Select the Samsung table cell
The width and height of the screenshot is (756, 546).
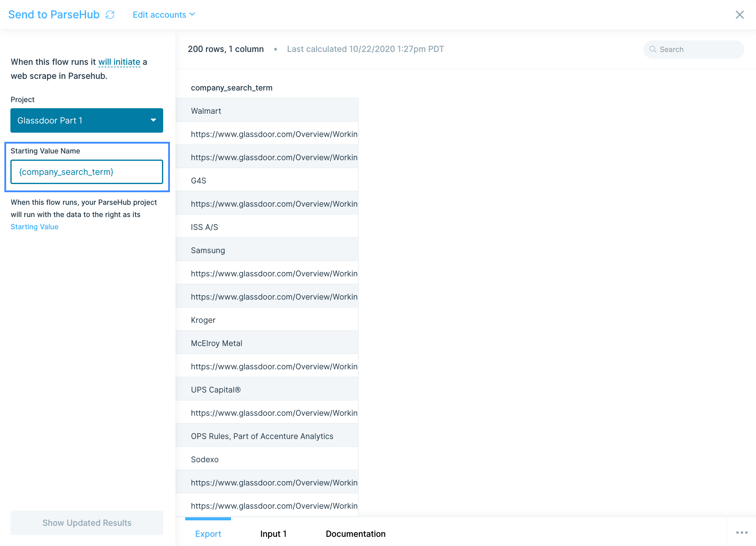pyautogui.click(x=267, y=250)
